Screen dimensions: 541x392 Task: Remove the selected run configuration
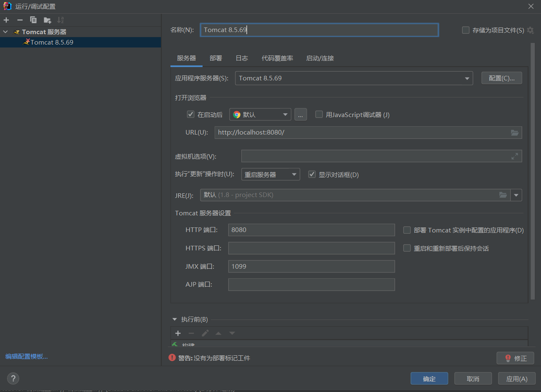point(20,20)
